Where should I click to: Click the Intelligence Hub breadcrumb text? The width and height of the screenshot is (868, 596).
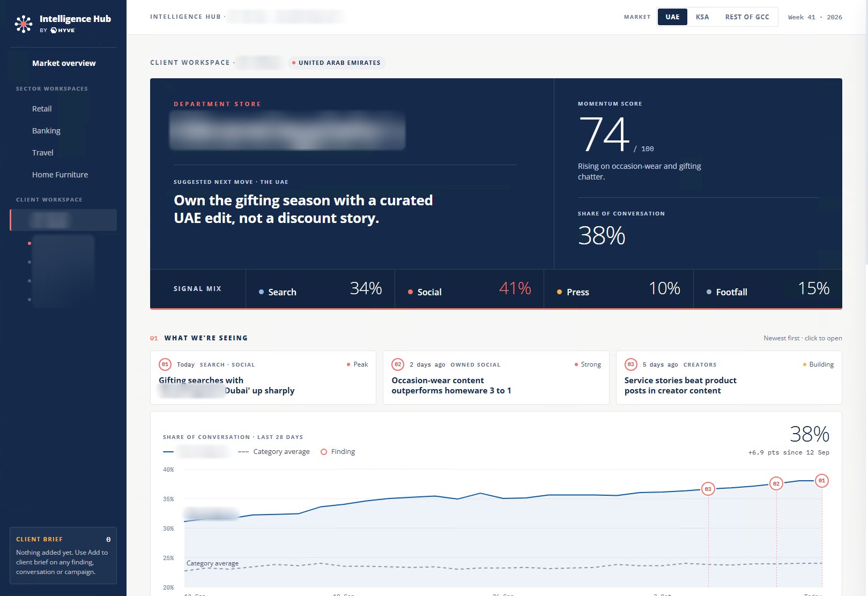pyautogui.click(x=186, y=17)
